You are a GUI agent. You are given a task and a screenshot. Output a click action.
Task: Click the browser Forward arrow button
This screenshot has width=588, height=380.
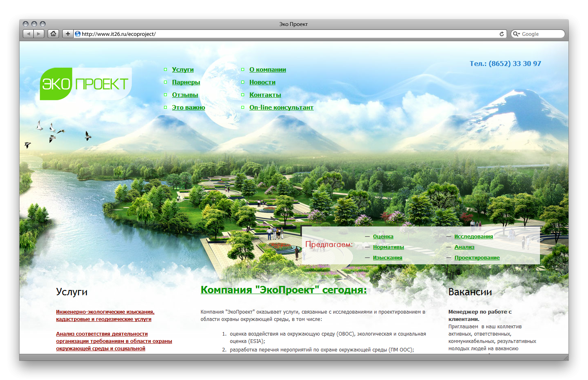point(39,34)
